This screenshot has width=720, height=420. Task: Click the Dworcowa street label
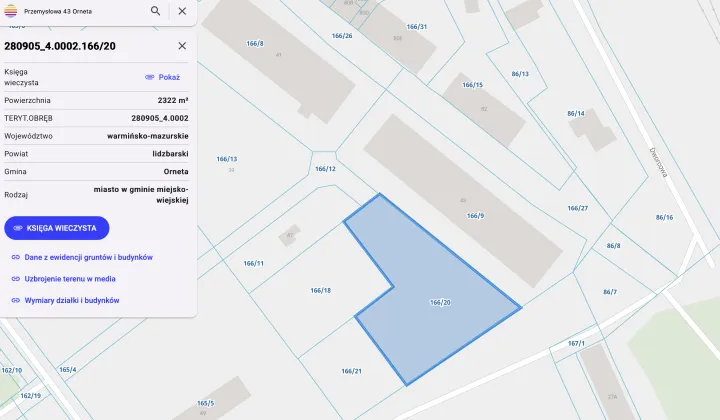tap(658, 162)
